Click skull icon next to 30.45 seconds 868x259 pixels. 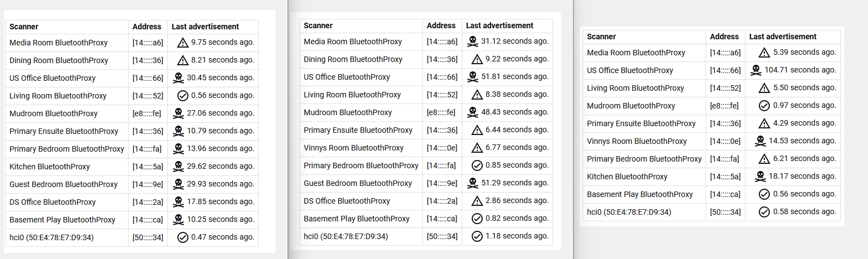tap(178, 78)
